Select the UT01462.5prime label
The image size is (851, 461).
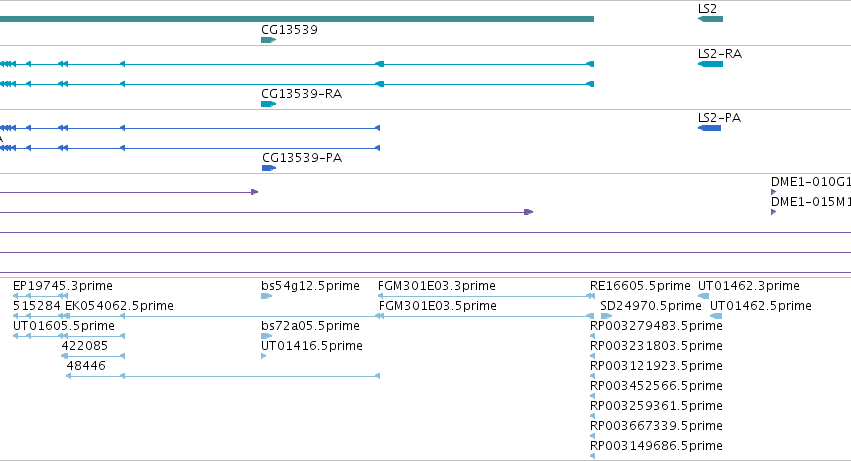tap(761, 306)
